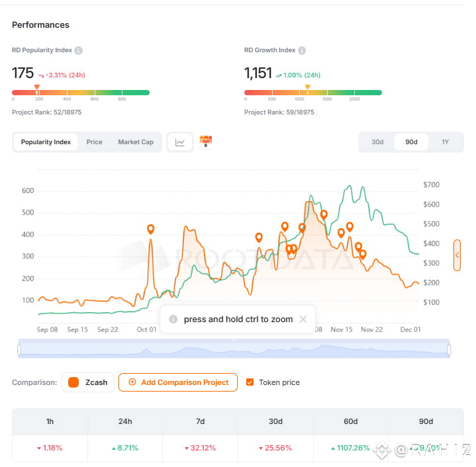
Task: Select the 90d time range
Action: 411,142
